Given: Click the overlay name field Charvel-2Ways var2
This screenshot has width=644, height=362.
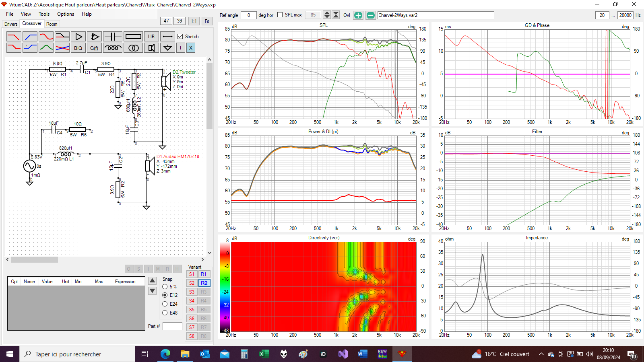Looking at the screenshot, I should click(x=436, y=15).
